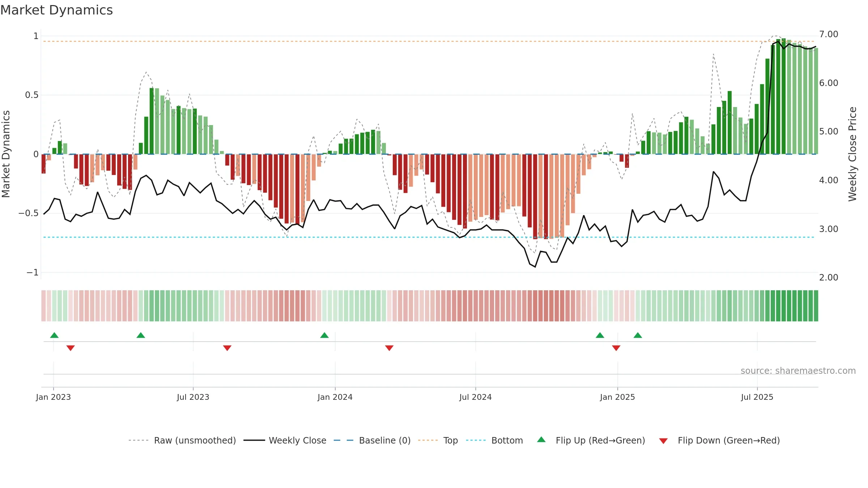868x488 pixels.
Task: Click the 2.00 price tick label
Action: click(x=829, y=277)
